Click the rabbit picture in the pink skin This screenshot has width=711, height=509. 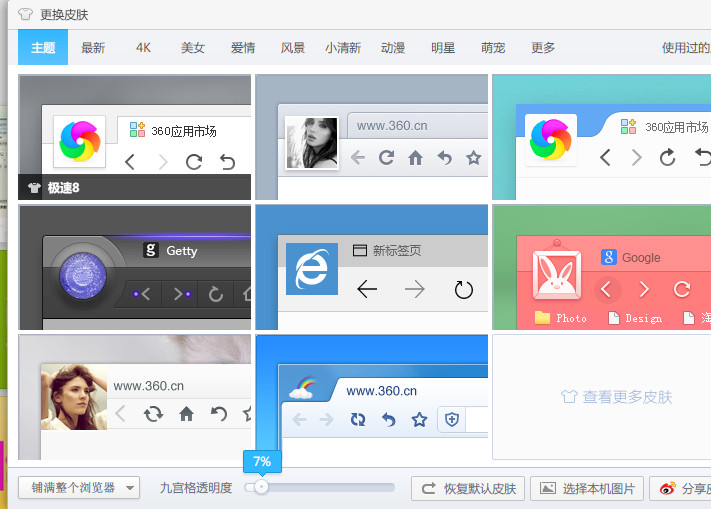(x=557, y=275)
